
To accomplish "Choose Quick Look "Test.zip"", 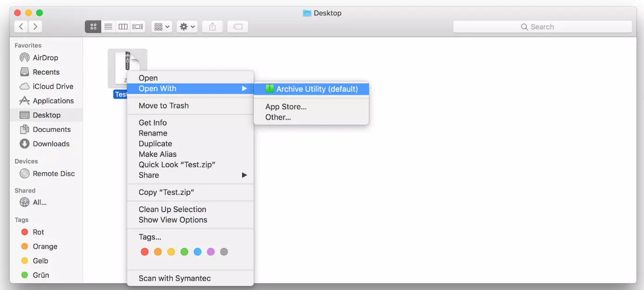I will (190, 165).
